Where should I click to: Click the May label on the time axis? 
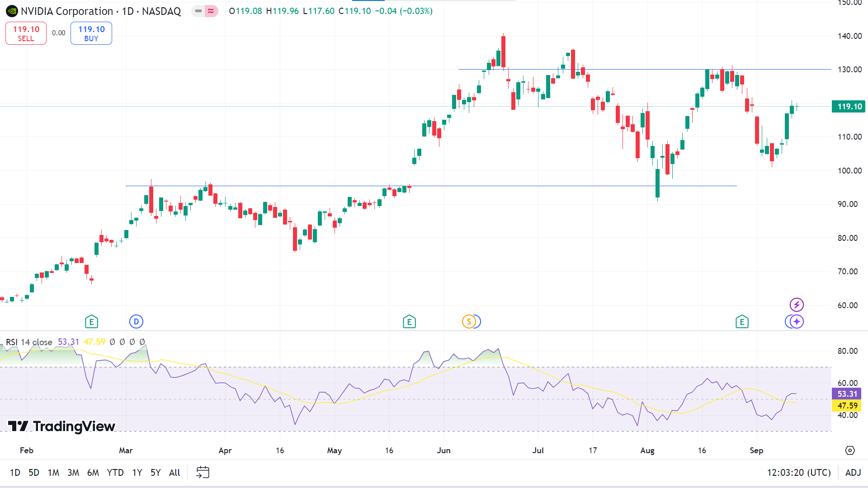[x=335, y=450]
